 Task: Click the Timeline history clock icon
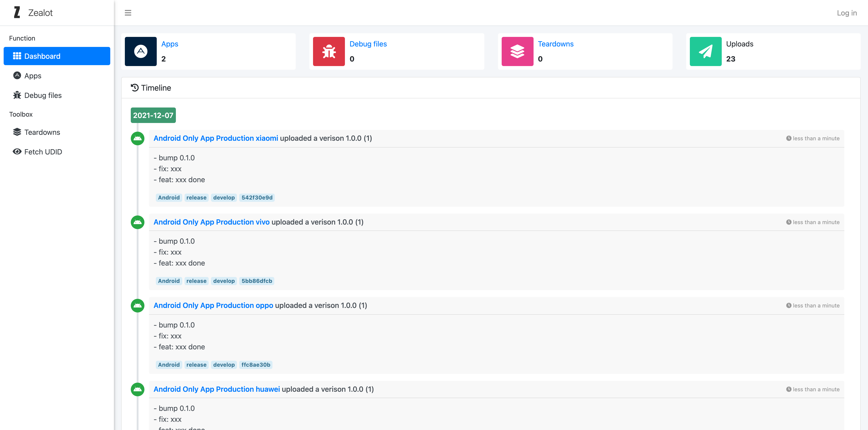135,88
